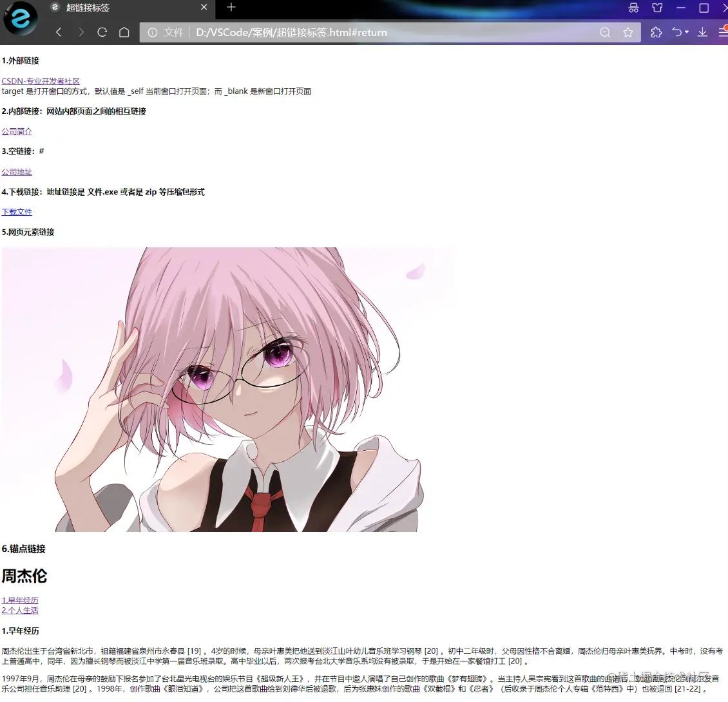Reload the current page
Screen dimensions: 728x702
click(x=102, y=32)
